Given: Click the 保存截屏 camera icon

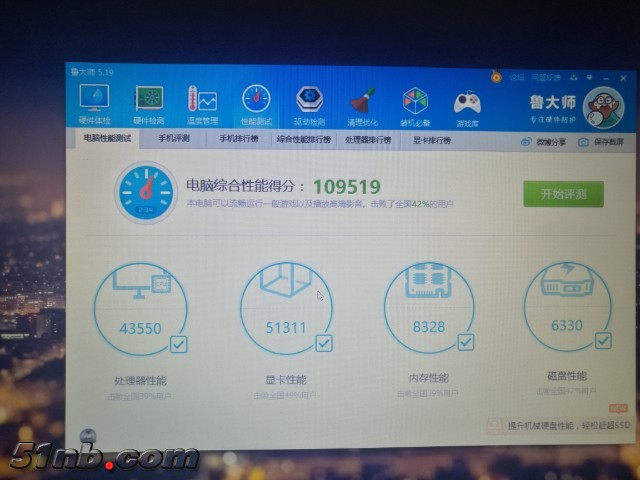Looking at the screenshot, I should [x=583, y=143].
